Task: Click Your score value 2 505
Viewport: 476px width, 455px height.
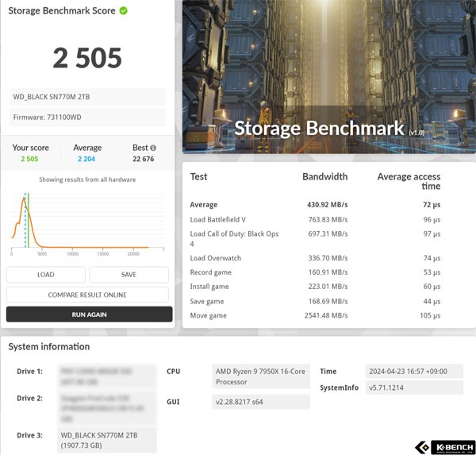Action: pos(30,159)
